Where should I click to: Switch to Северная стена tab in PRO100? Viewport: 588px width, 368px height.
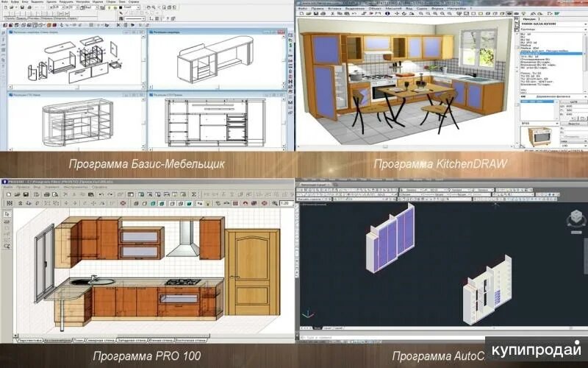tap(100, 340)
